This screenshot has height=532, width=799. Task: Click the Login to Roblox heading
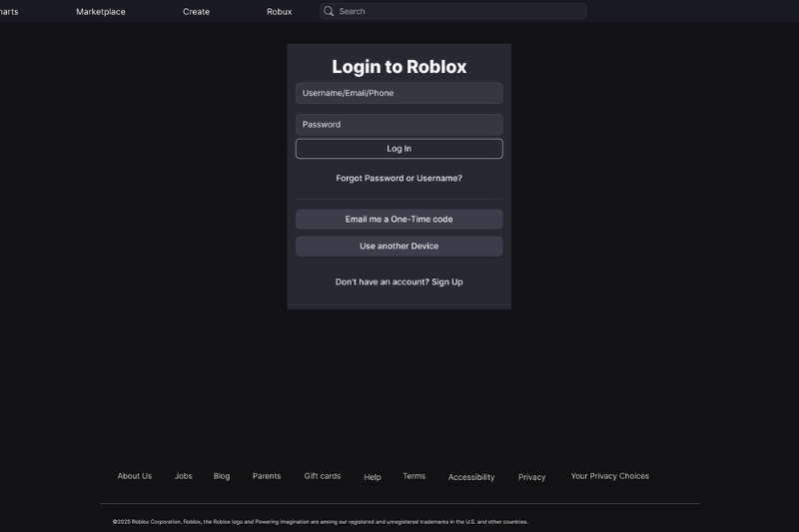tap(399, 67)
